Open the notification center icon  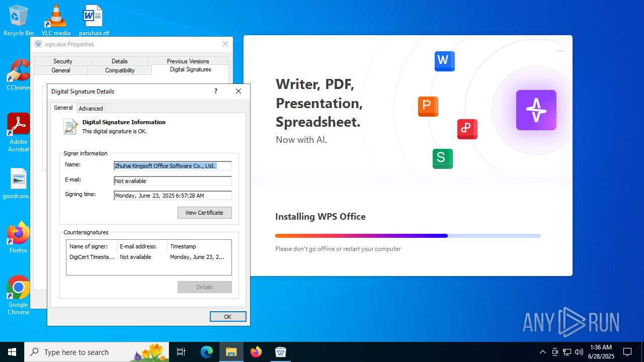click(627, 352)
